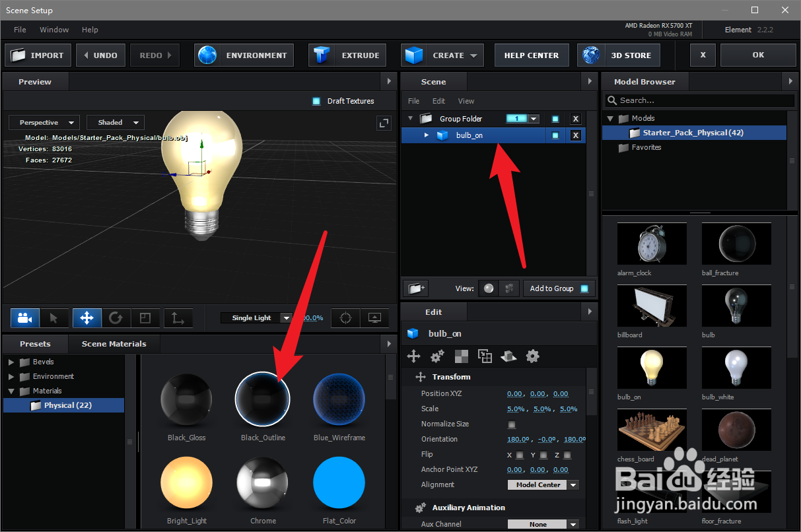Open the Scene panel's View menu
Screen dimensions: 801x532
pos(466,101)
